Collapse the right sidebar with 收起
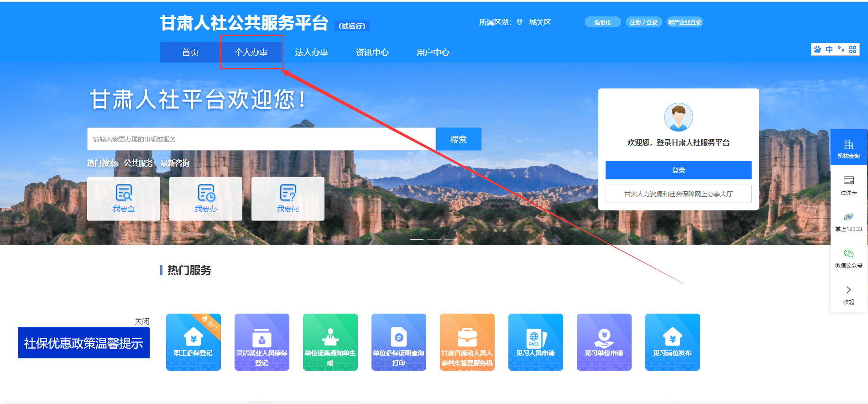The width and height of the screenshot is (868, 404). [848, 294]
